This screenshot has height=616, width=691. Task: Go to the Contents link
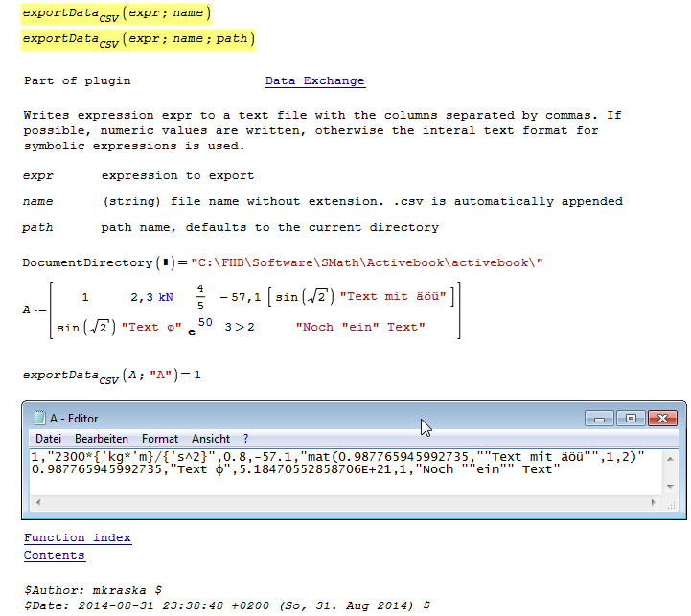click(x=54, y=555)
